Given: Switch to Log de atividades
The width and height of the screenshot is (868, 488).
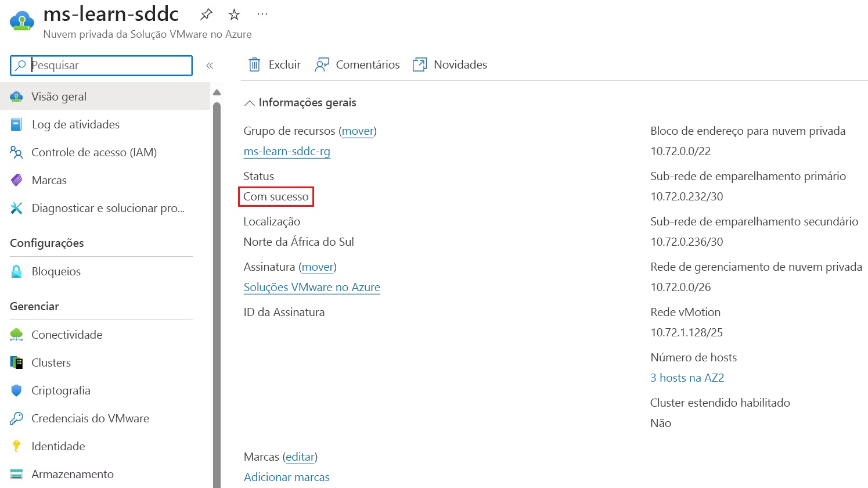Looking at the screenshot, I should point(75,124).
